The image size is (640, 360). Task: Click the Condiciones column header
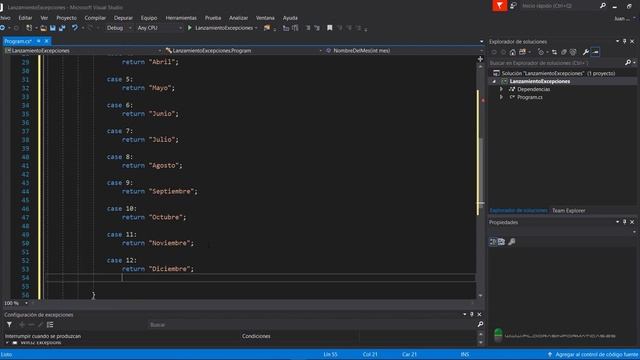[256, 336]
